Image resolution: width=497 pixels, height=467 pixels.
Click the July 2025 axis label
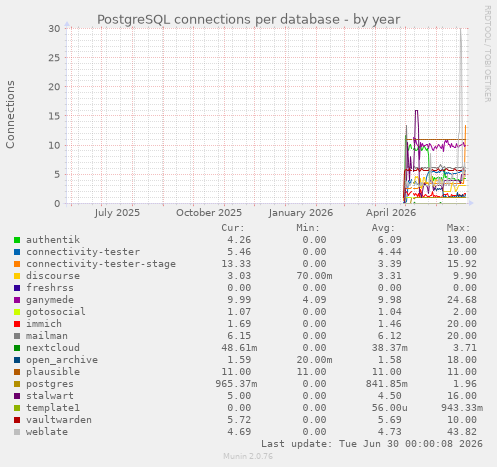click(117, 213)
